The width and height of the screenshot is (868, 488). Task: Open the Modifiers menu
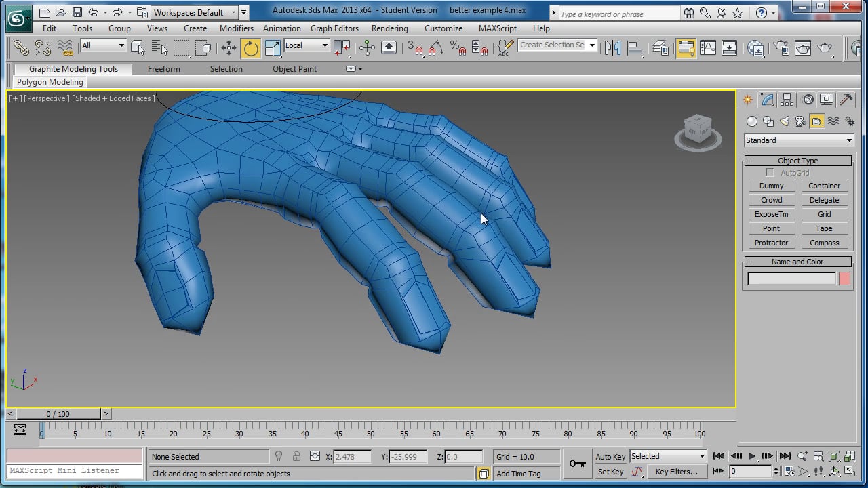pyautogui.click(x=236, y=28)
